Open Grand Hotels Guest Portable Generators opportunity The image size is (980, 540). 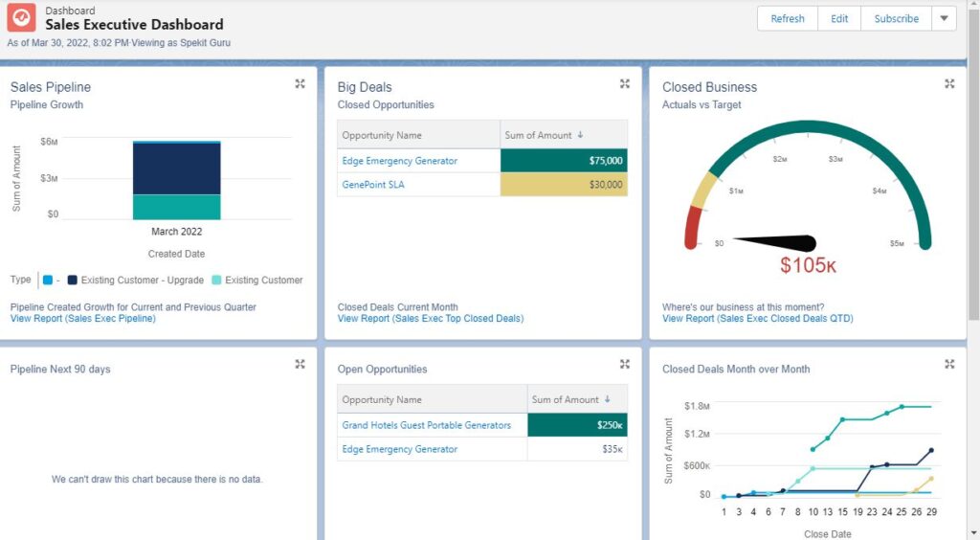click(x=426, y=425)
